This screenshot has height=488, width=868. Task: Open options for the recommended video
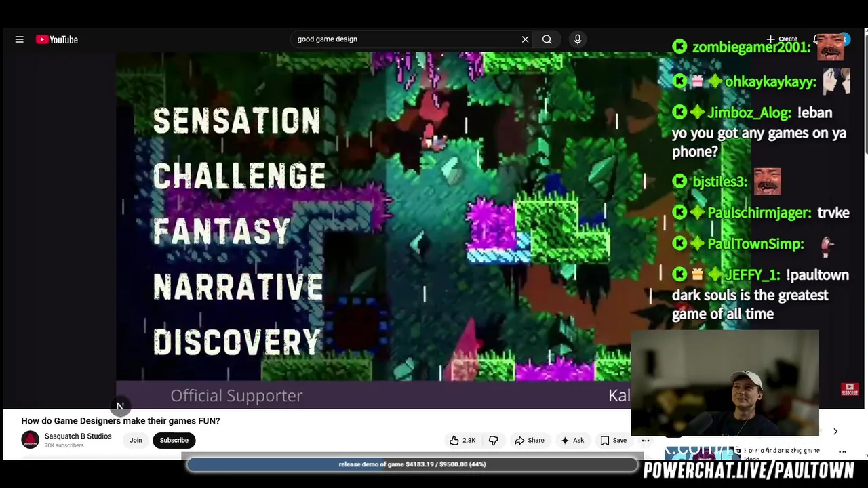843,452
